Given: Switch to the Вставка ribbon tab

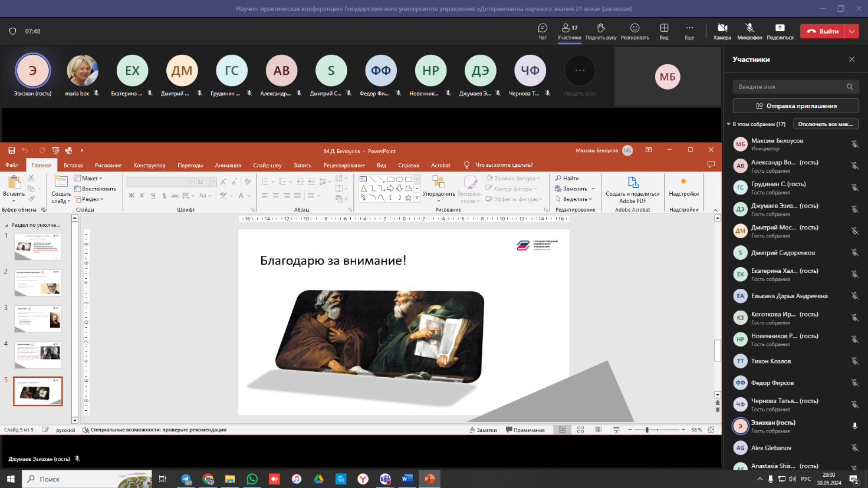Looking at the screenshot, I should point(73,165).
